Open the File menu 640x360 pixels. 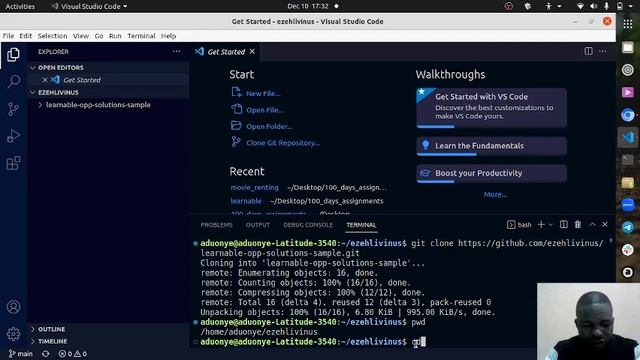pos(8,36)
